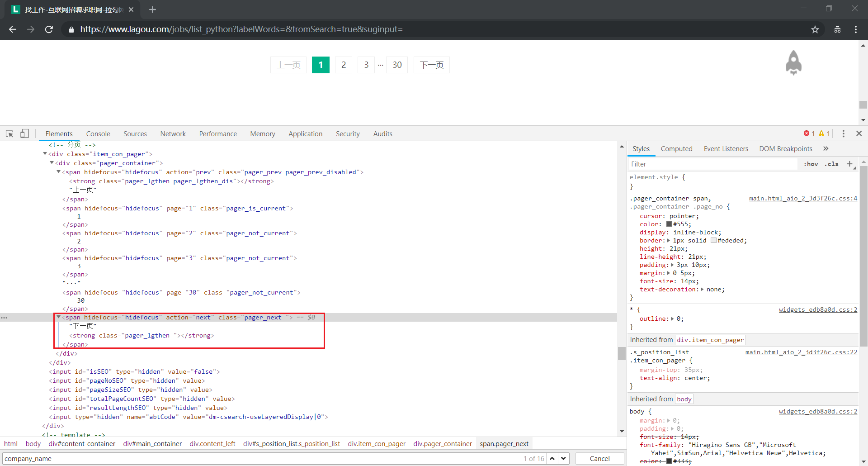Close the Lagou browser tab
The width and height of the screenshot is (868, 466).
(131, 10)
